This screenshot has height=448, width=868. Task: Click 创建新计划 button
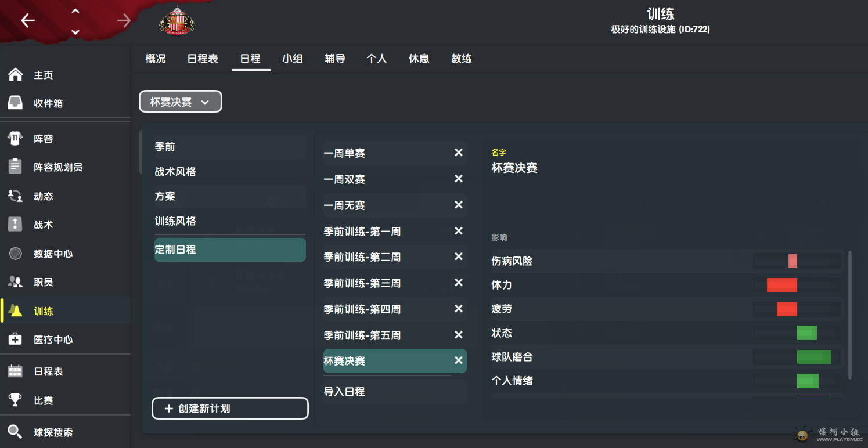click(x=230, y=409)
